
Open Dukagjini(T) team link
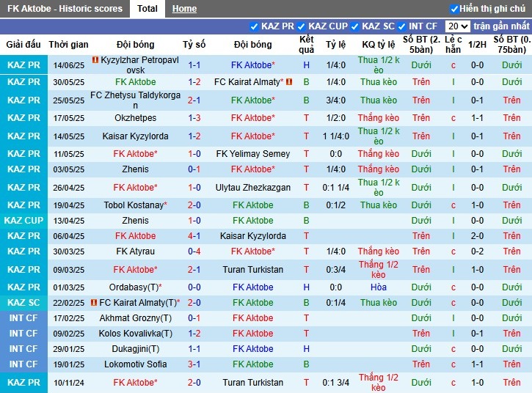(135, 348)
